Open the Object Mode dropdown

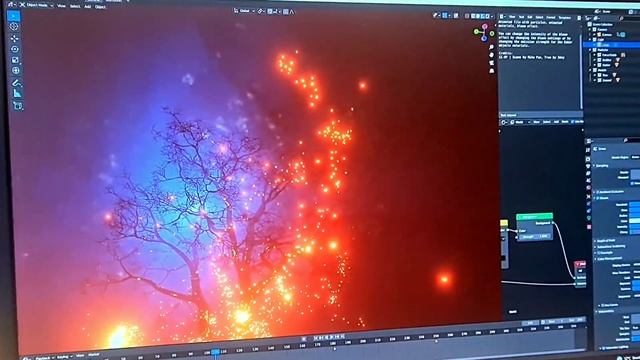coord(37,5)
